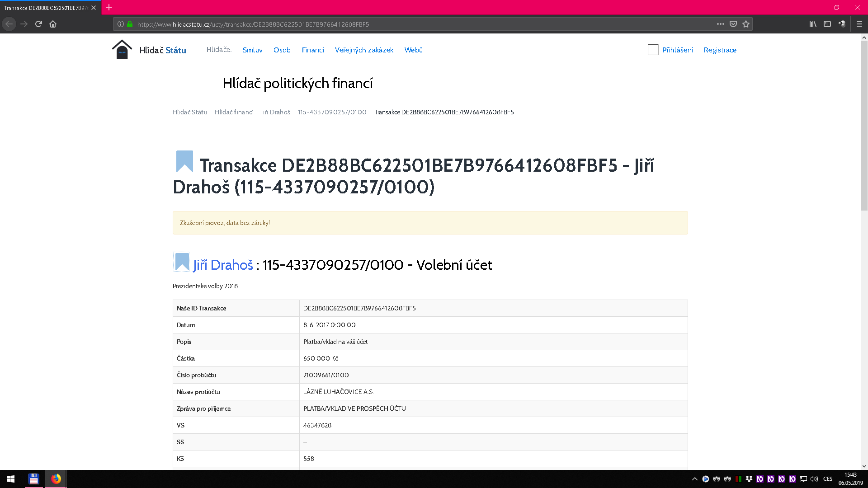Click the Hlídač Státu breadcrumb link
The image size is (868, 488).
(x=190, y=112)
